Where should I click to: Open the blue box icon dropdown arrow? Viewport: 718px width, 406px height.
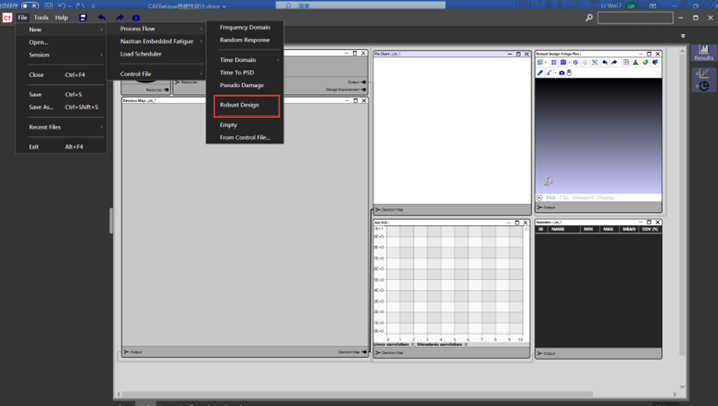coord(569,62)
